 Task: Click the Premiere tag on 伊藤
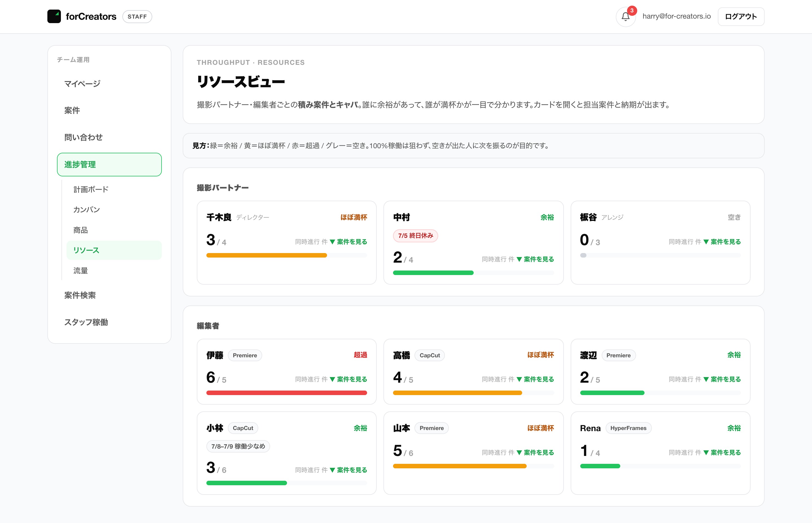click(x=245, y=355)
